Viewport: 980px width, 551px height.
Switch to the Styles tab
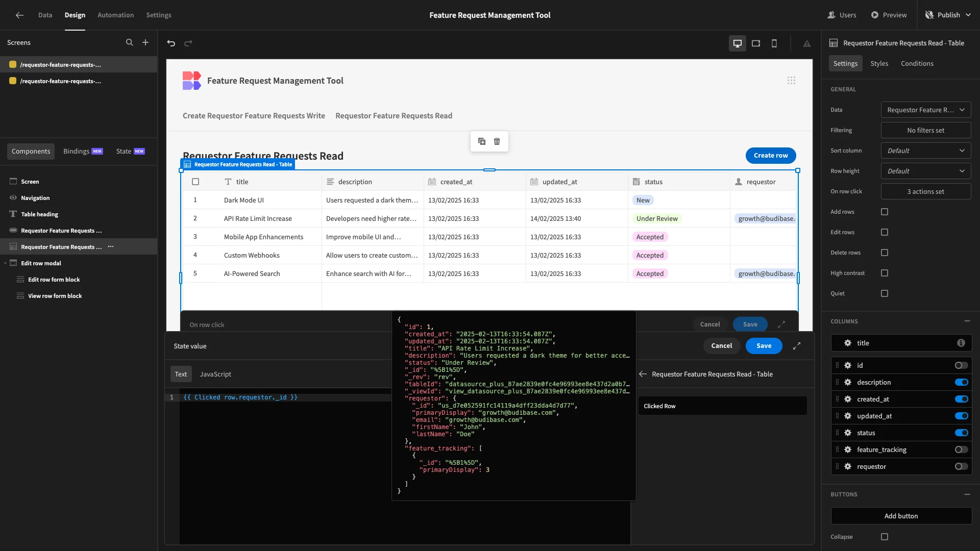coord(879,63)
